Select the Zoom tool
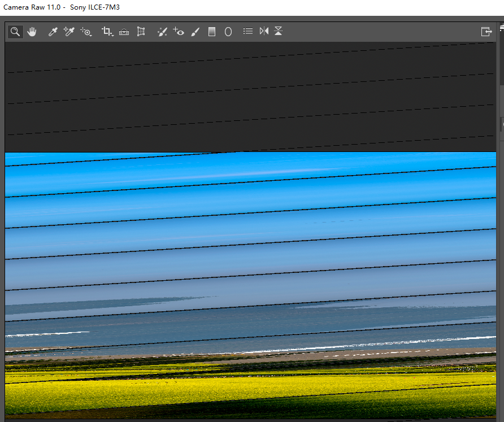Image resolution: width=504 pixels, height=422 pixels. [x=15, y=32]
